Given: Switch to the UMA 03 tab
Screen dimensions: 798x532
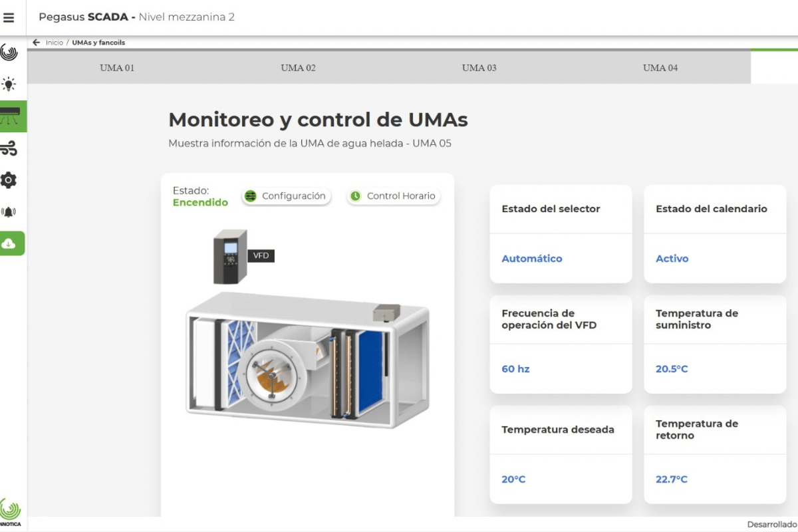Looking at the screenshot, I should coord(479,68).
